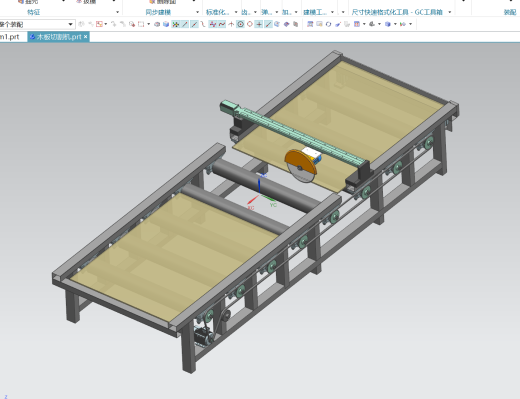Click the greyed icon after the blue pen
This screenshot has height=399, width=520.
point(347,24)
